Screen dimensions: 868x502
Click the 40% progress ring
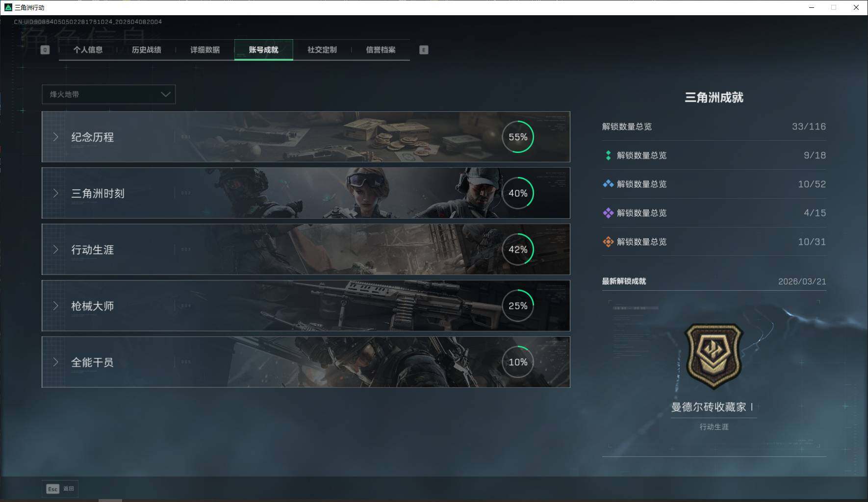[x=518, y=193]
